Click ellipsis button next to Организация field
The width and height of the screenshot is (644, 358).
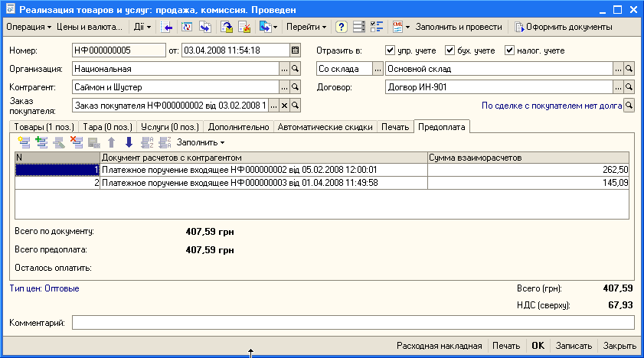tap(284, 69)
